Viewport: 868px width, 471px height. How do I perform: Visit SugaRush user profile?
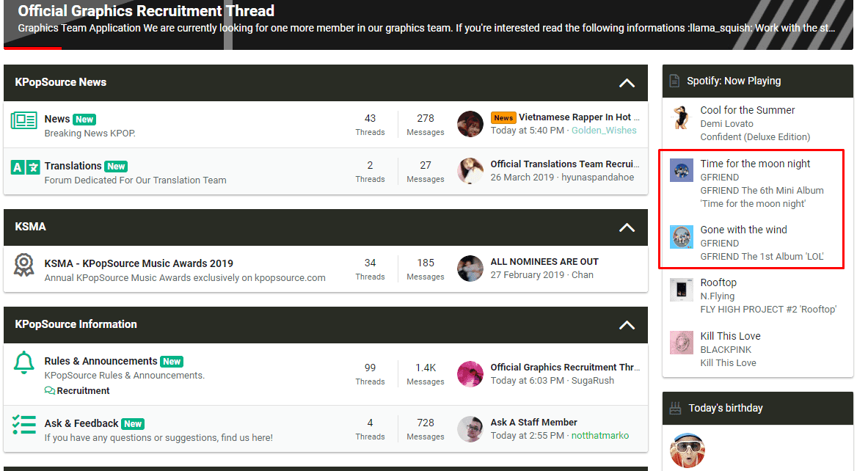(x=593, y=381)
